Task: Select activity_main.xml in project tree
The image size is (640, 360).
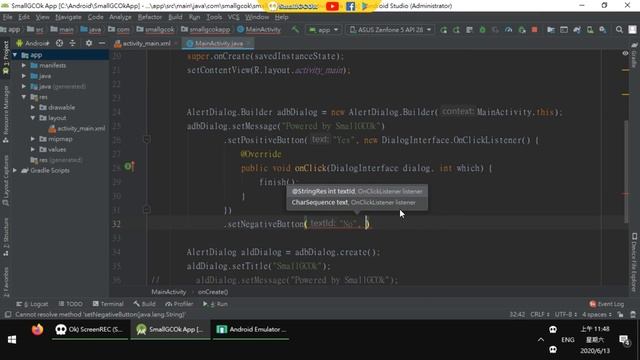Action: click(77, 129)
